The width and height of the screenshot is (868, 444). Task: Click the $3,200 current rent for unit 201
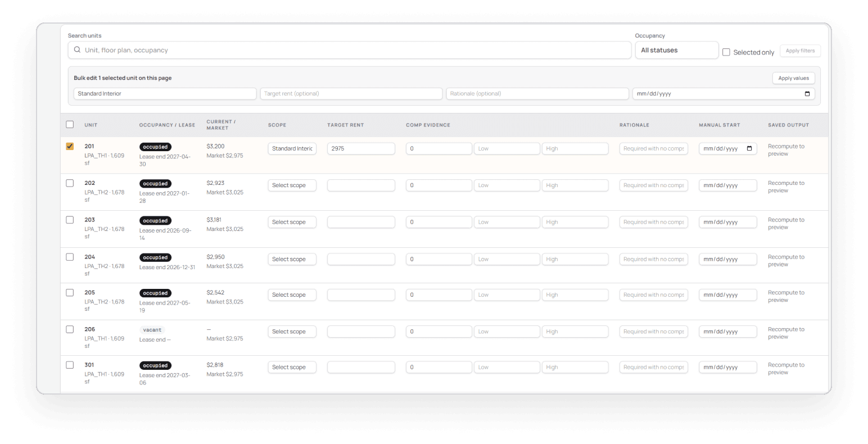point(215,147)
